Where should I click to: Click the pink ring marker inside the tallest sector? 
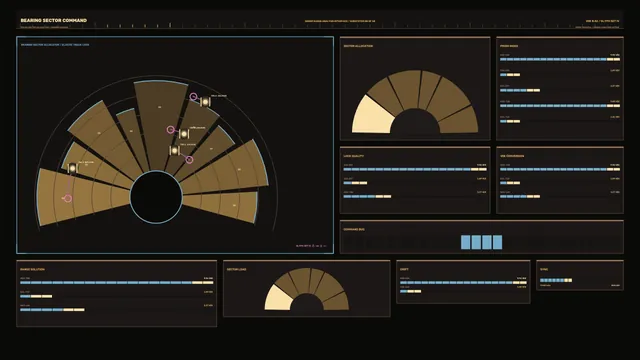tap(171, 130)
